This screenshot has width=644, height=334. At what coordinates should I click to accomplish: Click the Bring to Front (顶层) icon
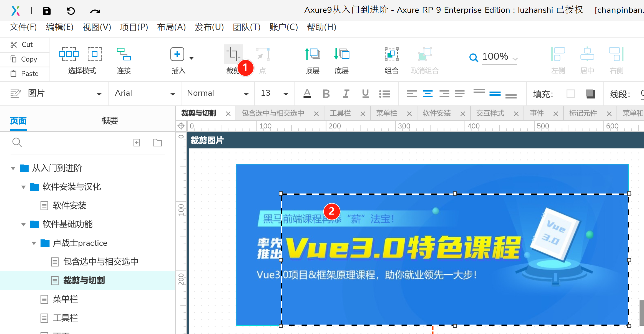312,54
